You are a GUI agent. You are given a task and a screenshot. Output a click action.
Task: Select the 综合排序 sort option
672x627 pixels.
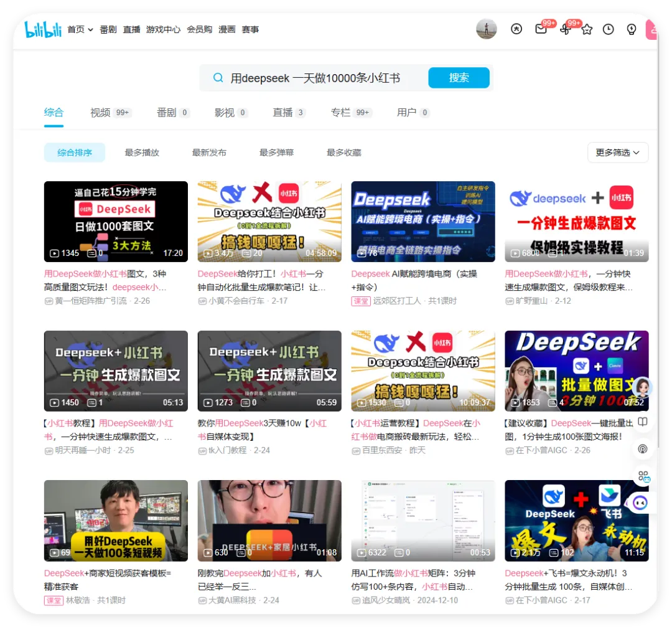75,153
